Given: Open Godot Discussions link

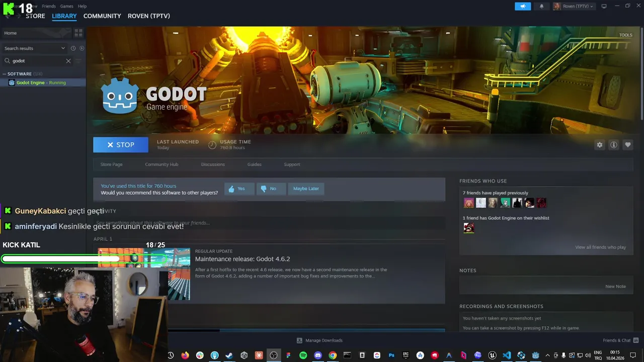Looking at the screenshot, I should coord(213,164).
